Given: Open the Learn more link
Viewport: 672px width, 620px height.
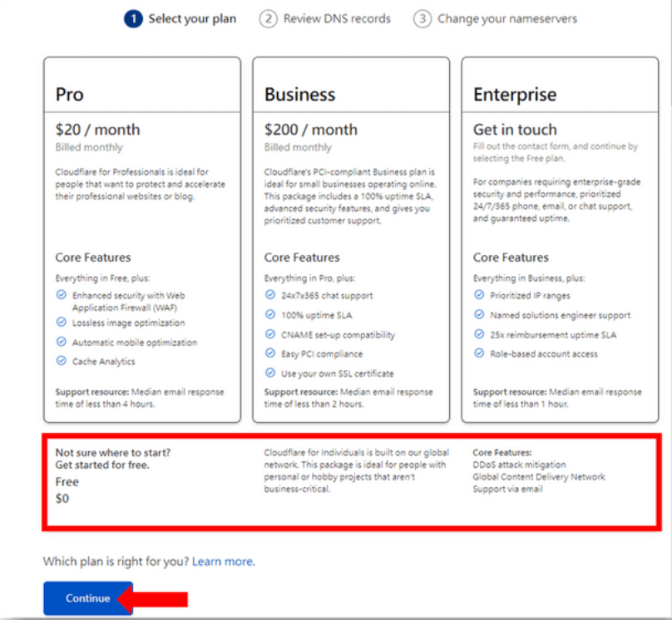Looking at the screenshot, I should point(223,562).
